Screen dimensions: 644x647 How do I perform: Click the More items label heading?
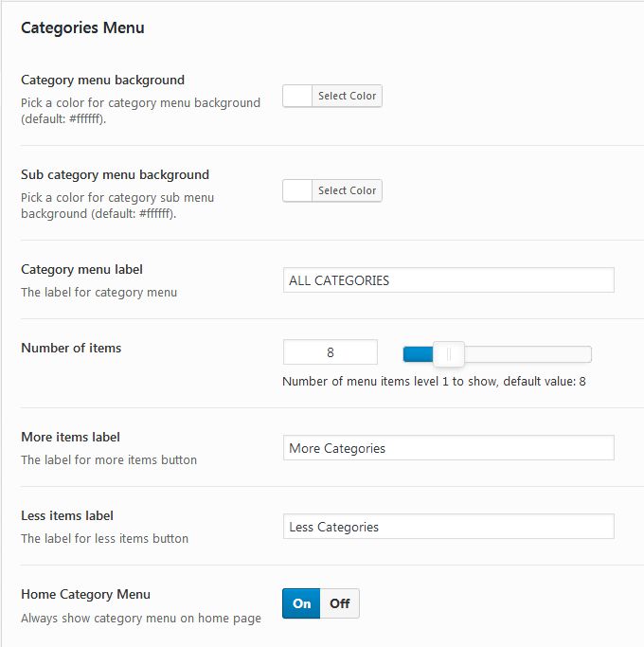[70, 438]
